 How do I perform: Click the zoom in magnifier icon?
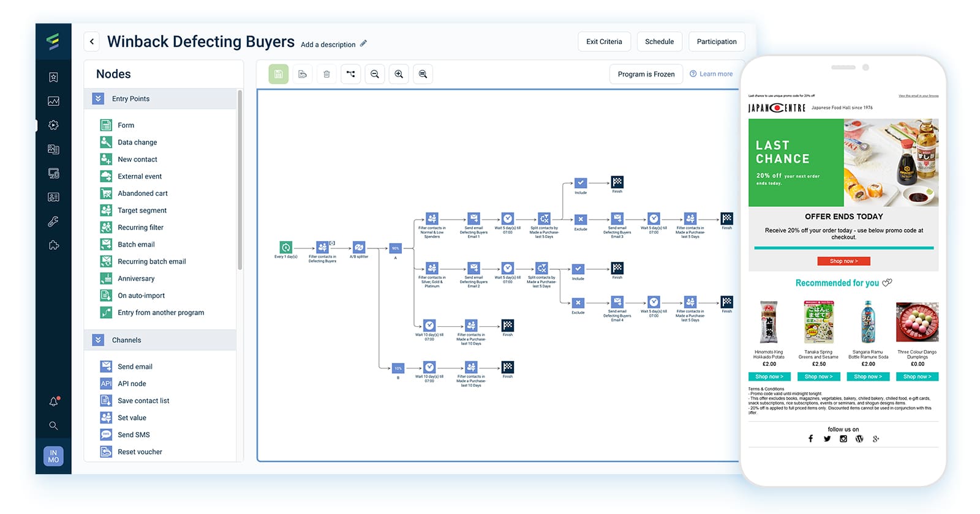(x=399, y=74)
